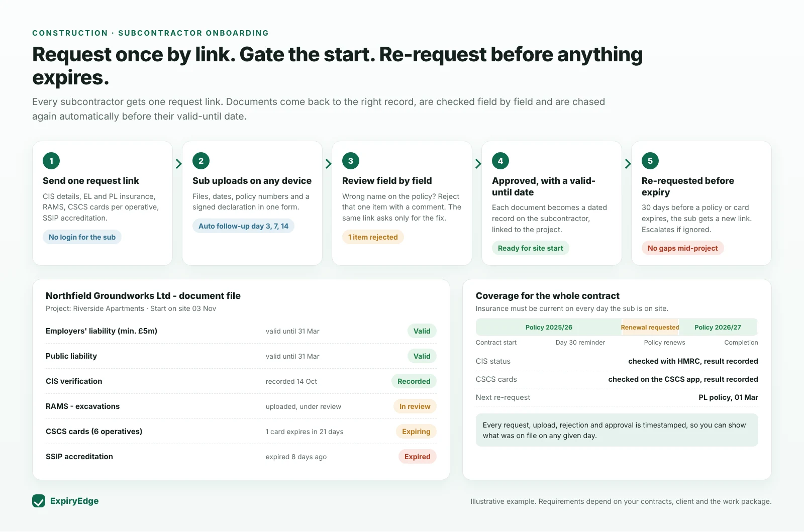Click 'recorded 14 Oct' text

coord(291,381)
